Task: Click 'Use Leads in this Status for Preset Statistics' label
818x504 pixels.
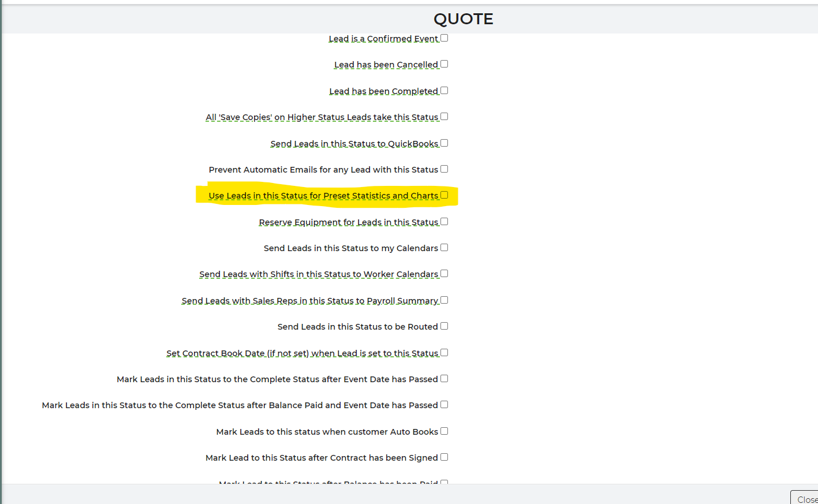Action: [x=323, y=196]
